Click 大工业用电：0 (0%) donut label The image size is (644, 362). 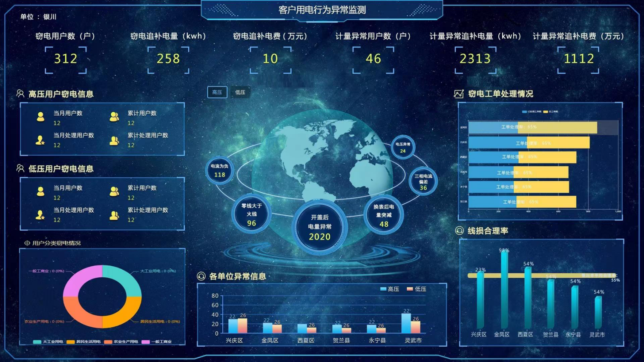coord(158,271)
